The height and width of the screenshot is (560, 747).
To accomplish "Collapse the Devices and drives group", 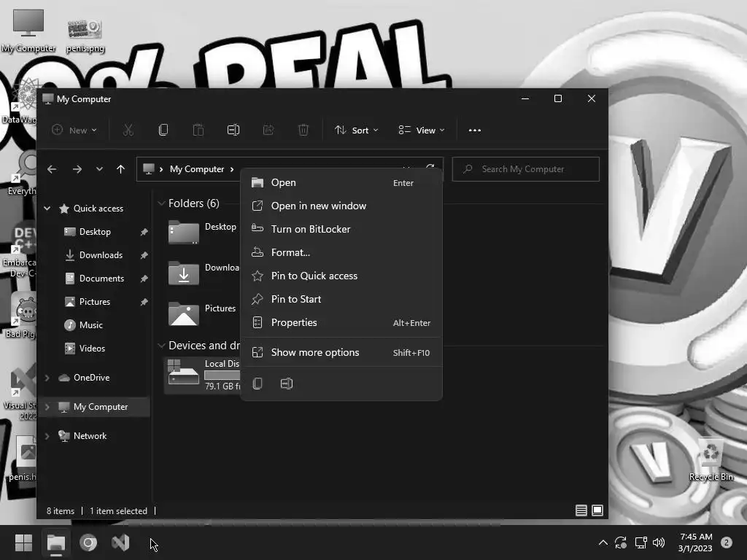I will point(161,345).
